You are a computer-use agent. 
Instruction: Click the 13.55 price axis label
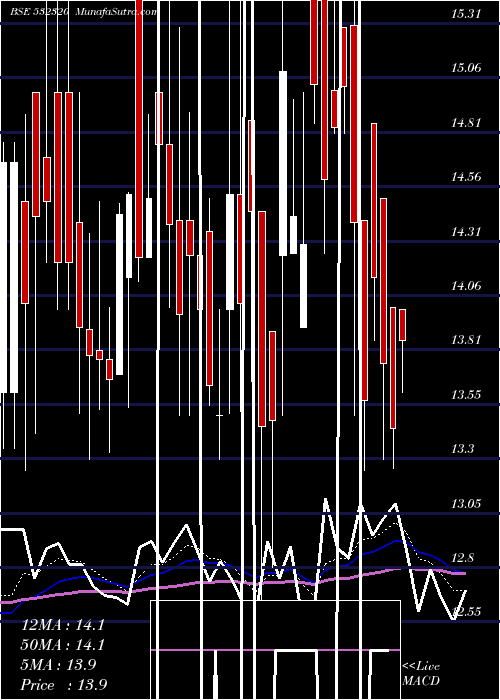click(467, 395)
